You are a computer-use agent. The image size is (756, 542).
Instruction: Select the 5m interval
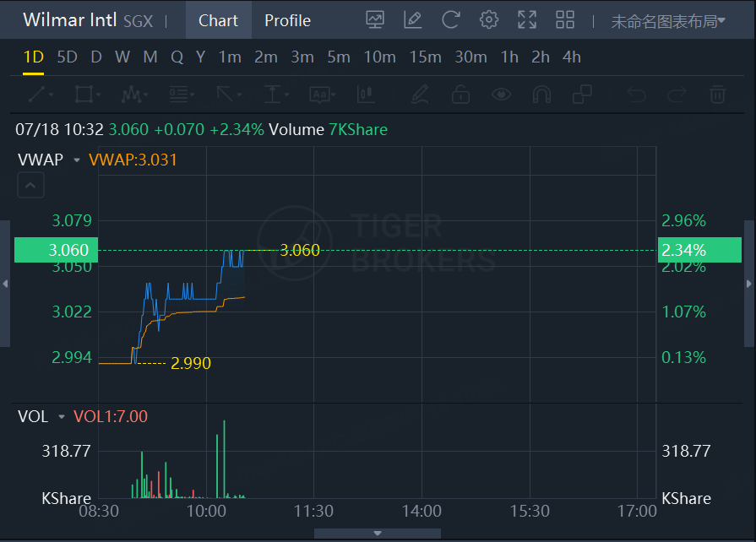coord(339,57)
